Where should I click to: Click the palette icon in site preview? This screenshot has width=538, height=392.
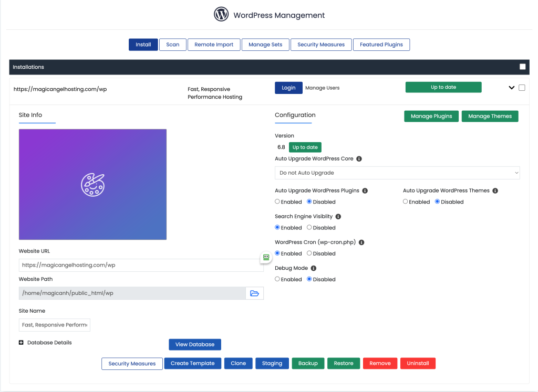pyautogui.click(x=92, y=185)
